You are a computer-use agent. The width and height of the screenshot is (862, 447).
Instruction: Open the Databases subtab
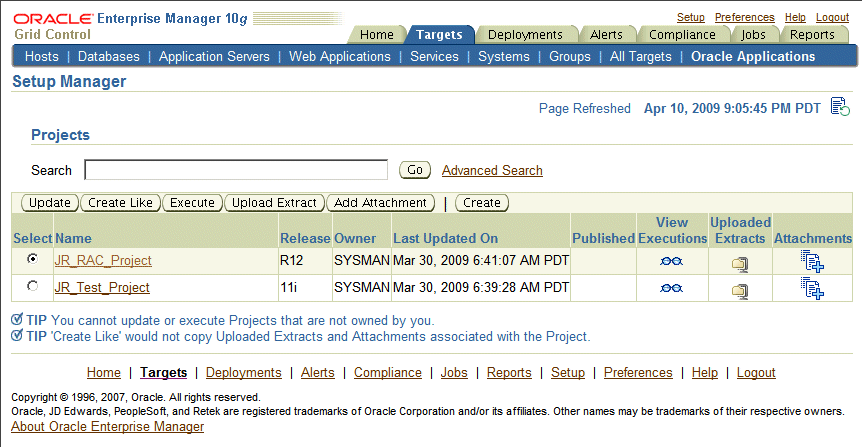[x=109, y=57]
